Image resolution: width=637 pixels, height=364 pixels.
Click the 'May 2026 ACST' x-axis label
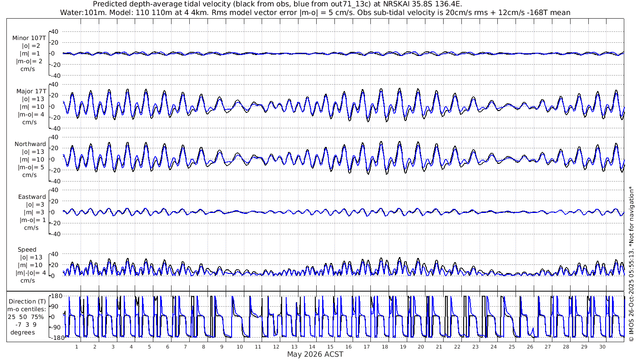coord(315,354)
